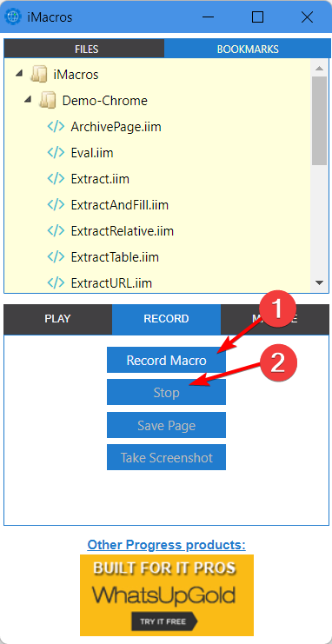Click the file tree vertical scrollbar thumb

point(319,121)
